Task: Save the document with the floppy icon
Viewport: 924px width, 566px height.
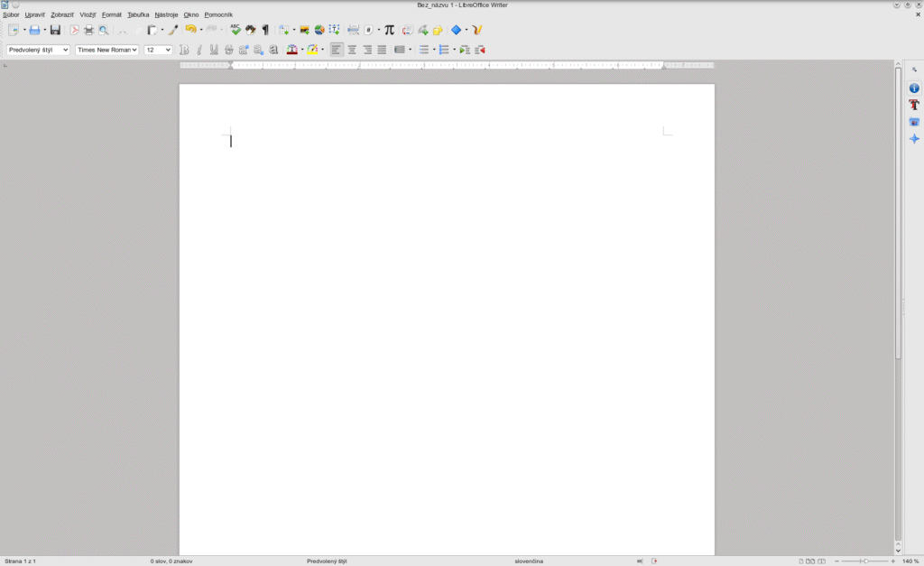Action: pyautogui.click(x=55, y=30)
